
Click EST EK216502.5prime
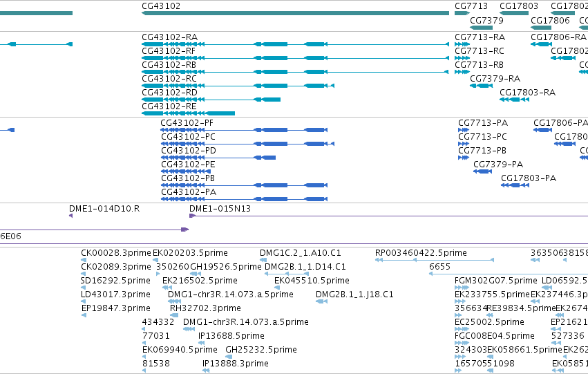click(200, 281)
